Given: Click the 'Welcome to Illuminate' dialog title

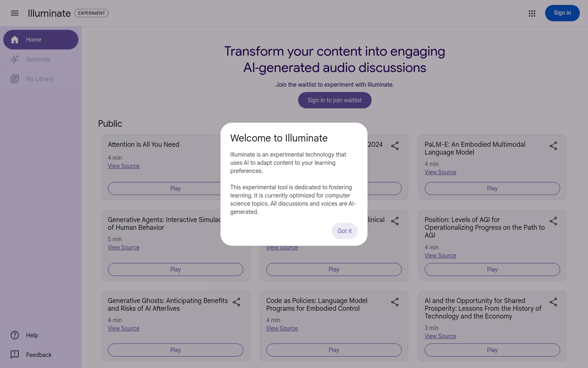Looking at the screenshot, I should [279, 138].
